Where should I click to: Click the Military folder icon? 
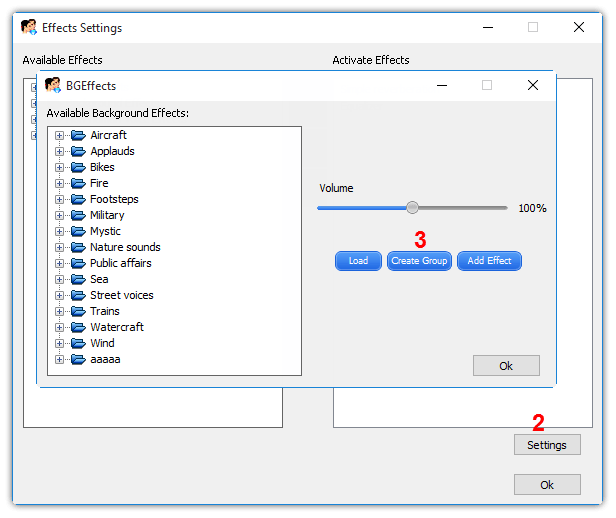[78, 215]
